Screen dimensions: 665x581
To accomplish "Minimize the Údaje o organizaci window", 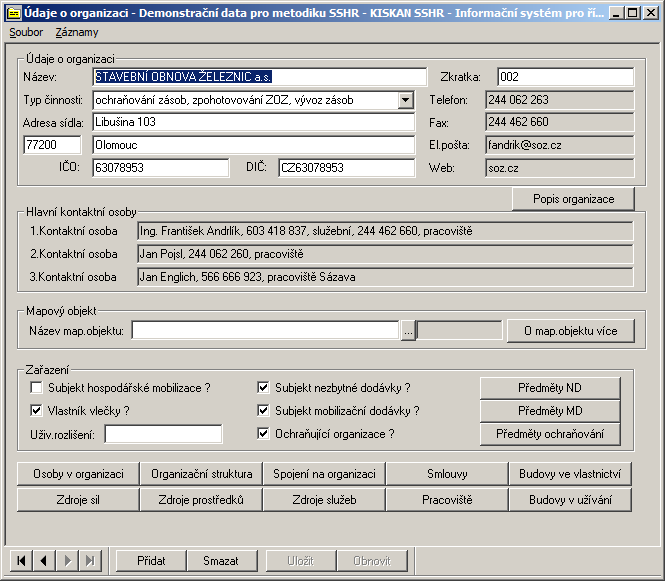I will 616,13.
